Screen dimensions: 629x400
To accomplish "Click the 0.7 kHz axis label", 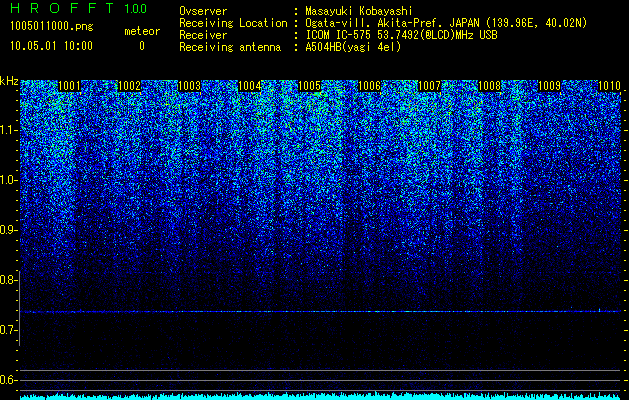I will tap(9, 330).
